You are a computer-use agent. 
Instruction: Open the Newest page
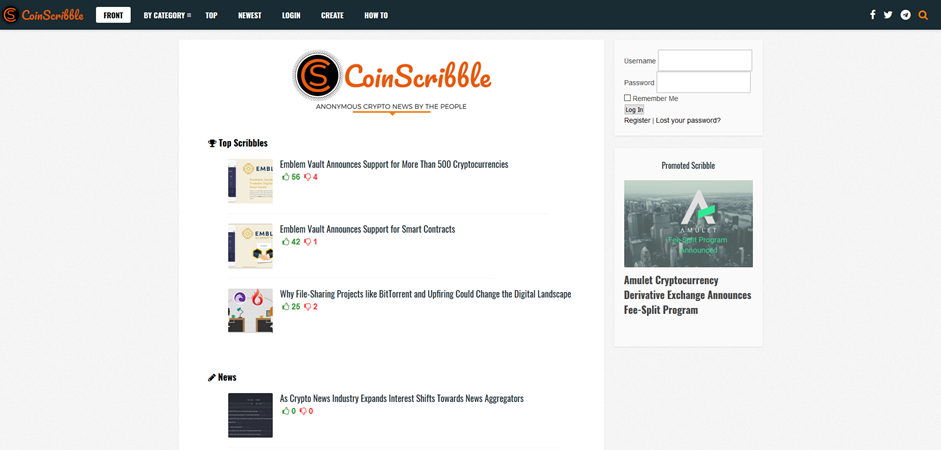(250, 15)
